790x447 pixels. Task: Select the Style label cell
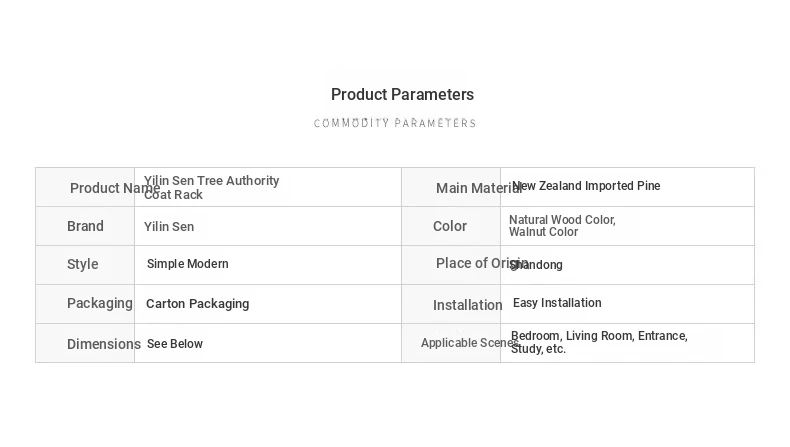coord(83,264)
